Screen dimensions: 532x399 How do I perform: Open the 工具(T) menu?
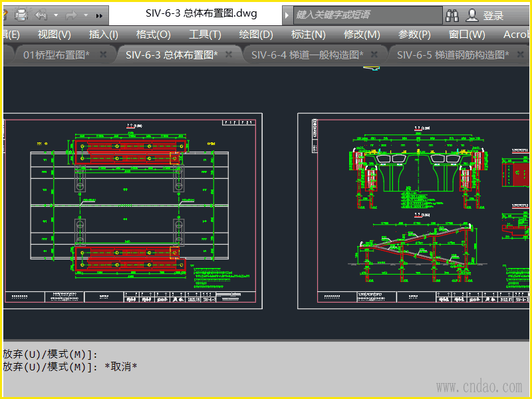pos(205,35)
